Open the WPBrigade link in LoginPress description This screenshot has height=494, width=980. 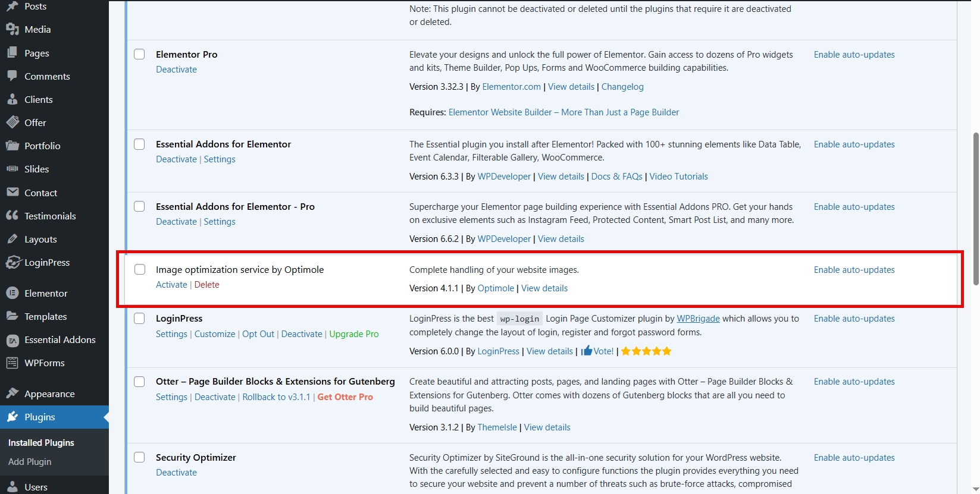(698, 319)
